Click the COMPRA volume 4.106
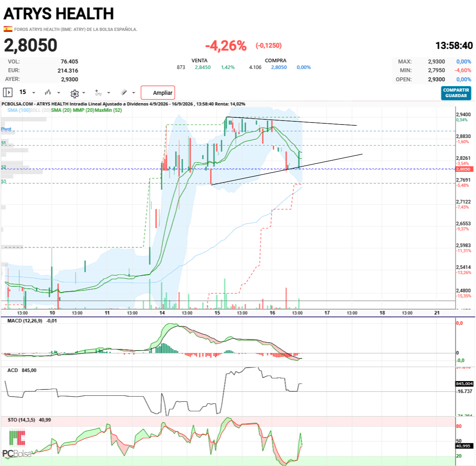This screenshot has height=466, width=476. click(255, 67)
